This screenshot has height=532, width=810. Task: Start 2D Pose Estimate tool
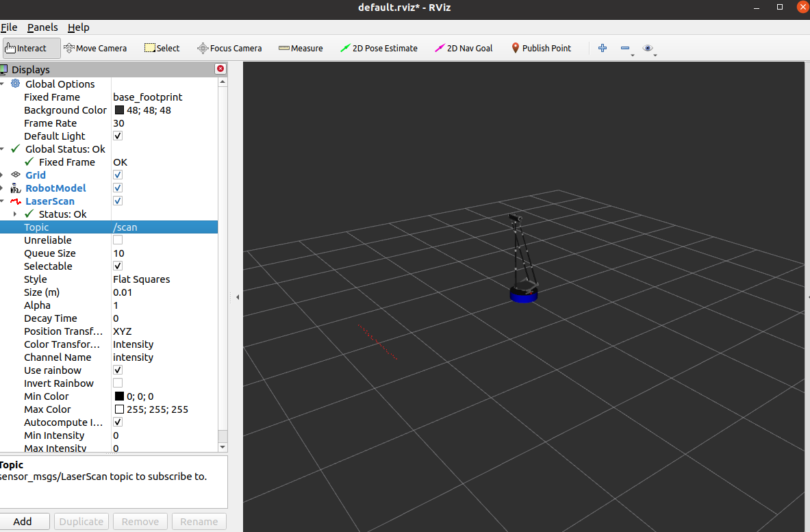coord(379,48)
